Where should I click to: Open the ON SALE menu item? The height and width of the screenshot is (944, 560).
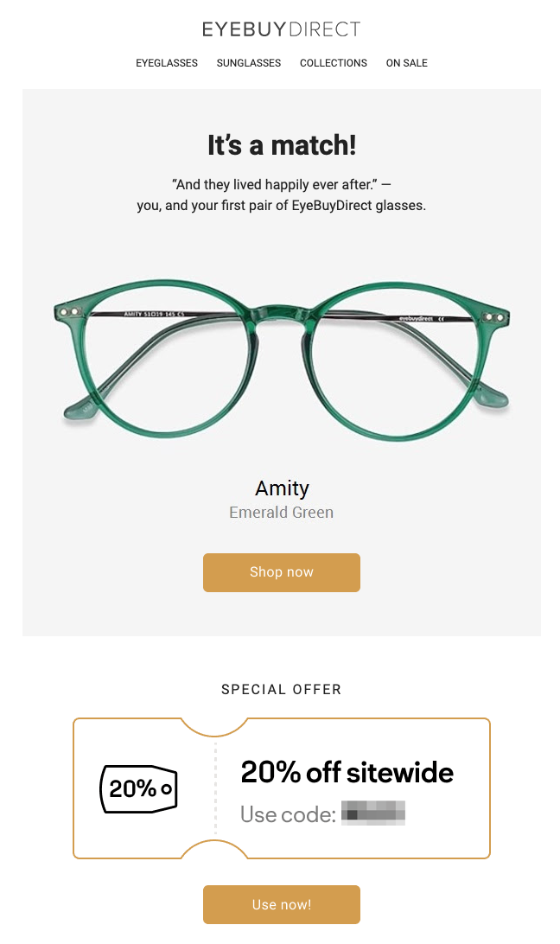pyautogui.click(x=406, y=62)
